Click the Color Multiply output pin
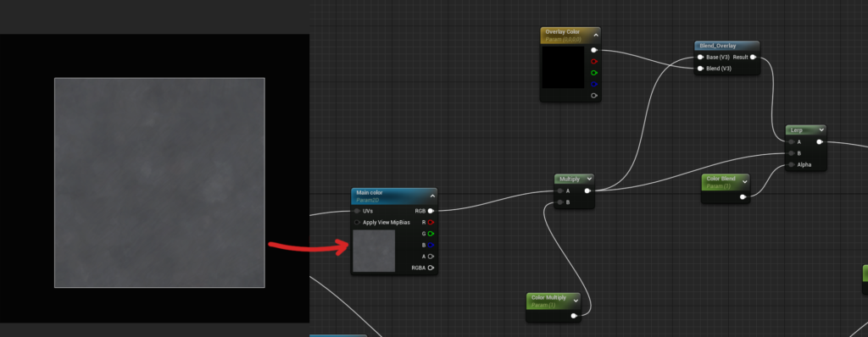Image resolution: width=868 pixels, height=337 pixels. pos(574,316)
